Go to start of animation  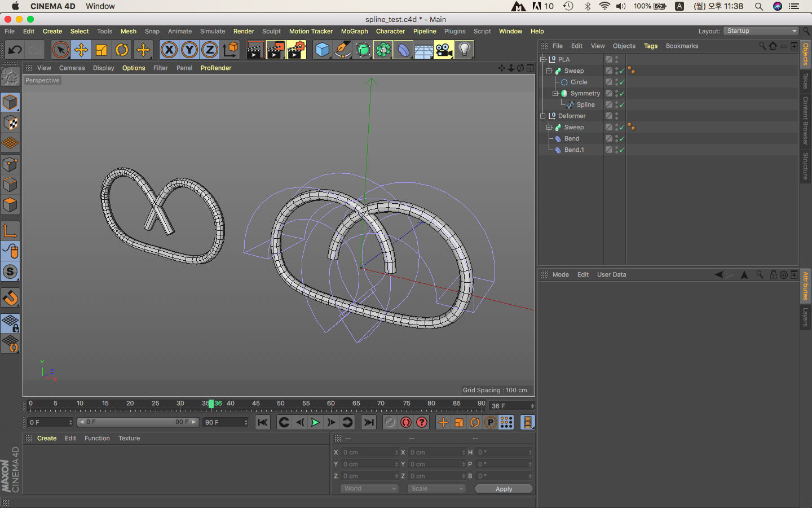pyautogui.click(x=263, y=422)
